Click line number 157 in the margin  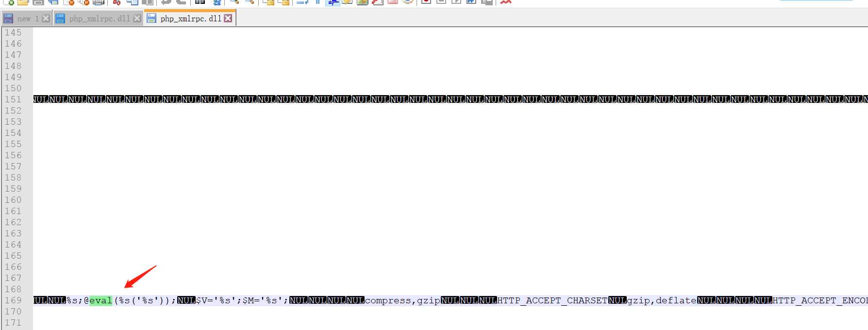point(13,166)
